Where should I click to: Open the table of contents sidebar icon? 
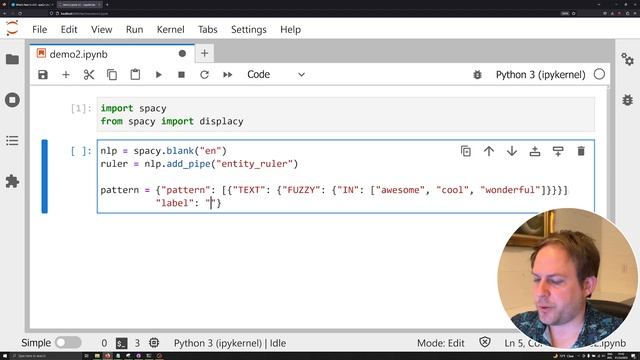[x=12, y=141]
